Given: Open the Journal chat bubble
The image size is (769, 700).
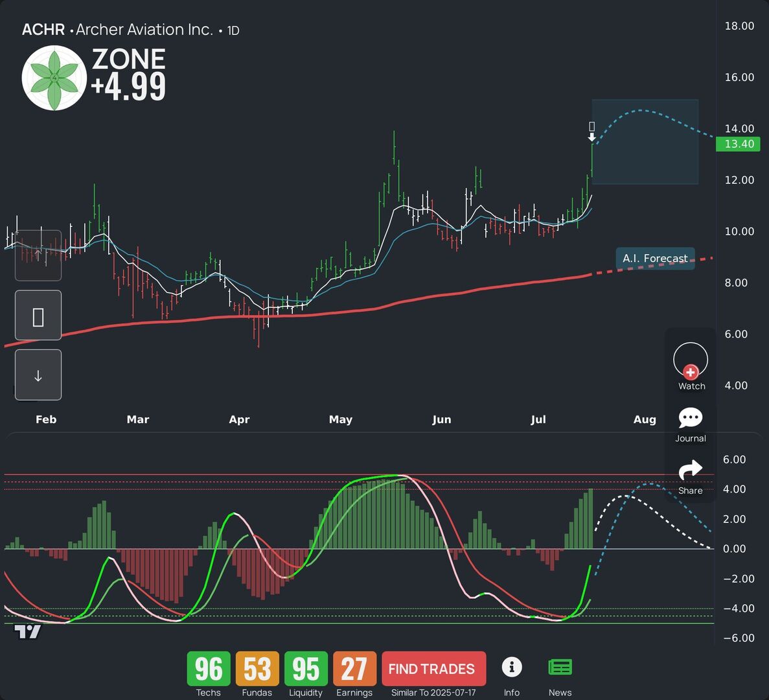Looking at the screenshot, I should [691, 425].
